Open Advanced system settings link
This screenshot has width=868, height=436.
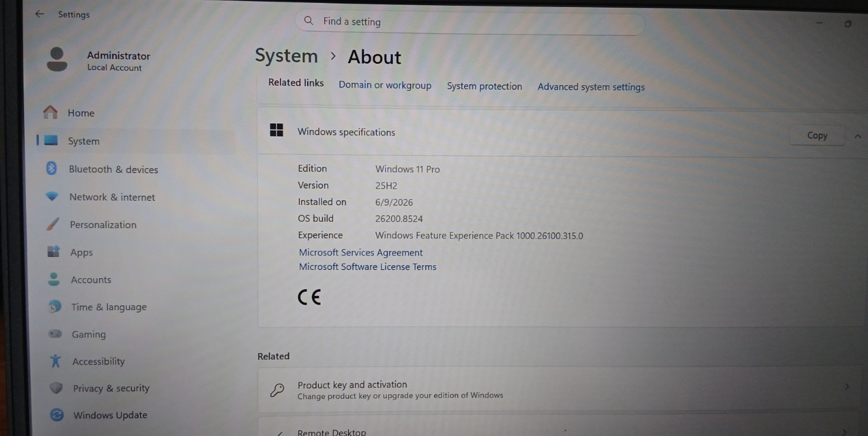(591, 87)
